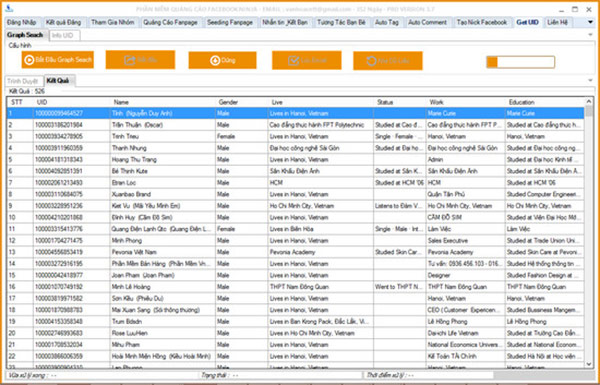Select the Mihu Pham name cell
The width and height of the screenshot is (600, 385).
[x=163, y=344]
